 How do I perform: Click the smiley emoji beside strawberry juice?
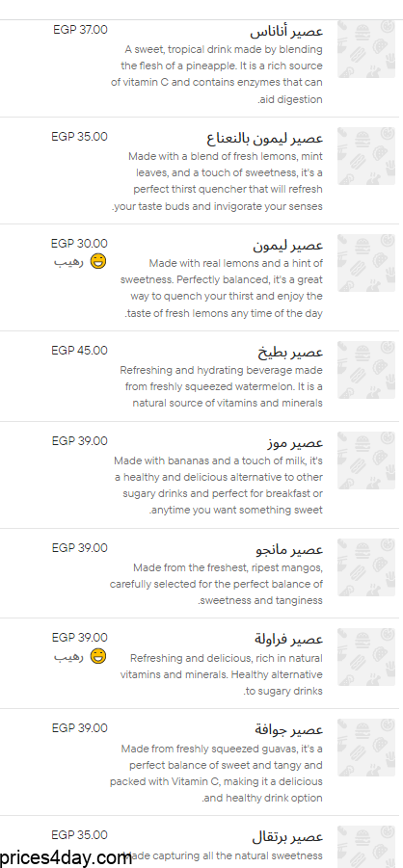[x=98, y=656]
